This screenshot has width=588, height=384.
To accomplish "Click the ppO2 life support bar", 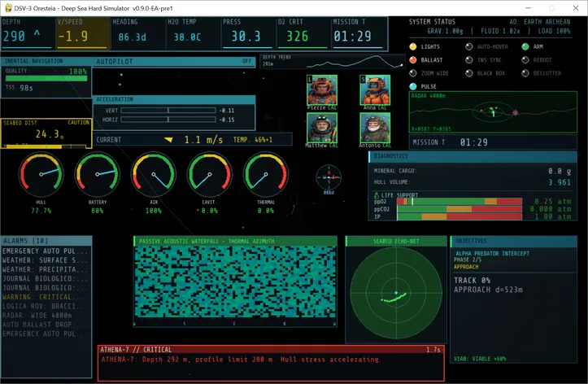I will [x=460, y=202].
